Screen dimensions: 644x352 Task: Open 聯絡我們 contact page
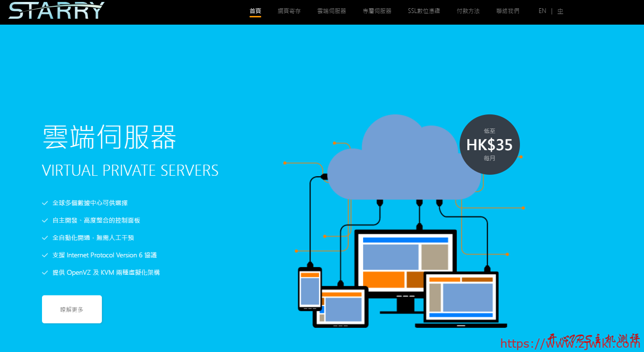point(508,11)
